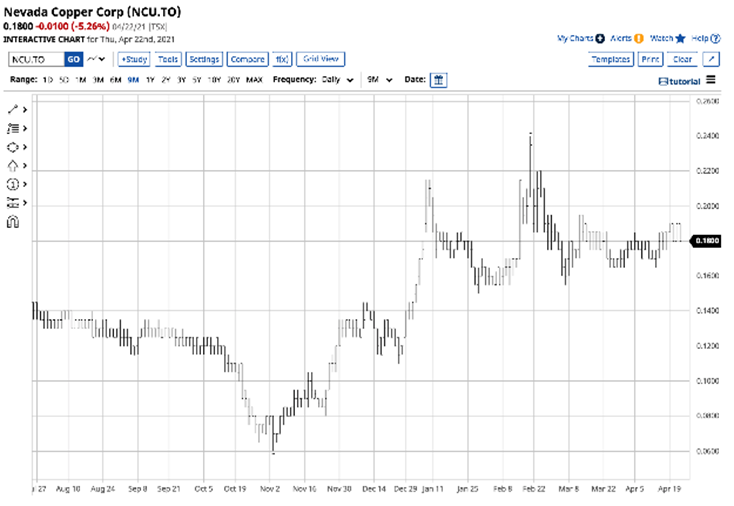734x506 pixels.
Task: Select the 1Y range
Action: click(x=150, y=80)
